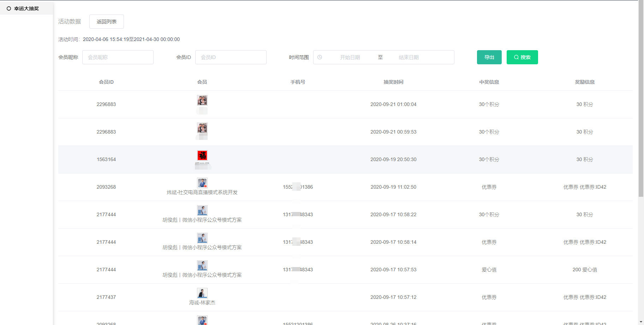644x325 pixels.
Task: Click the 中奖信息 column header
Action: (x=489, y=82)
